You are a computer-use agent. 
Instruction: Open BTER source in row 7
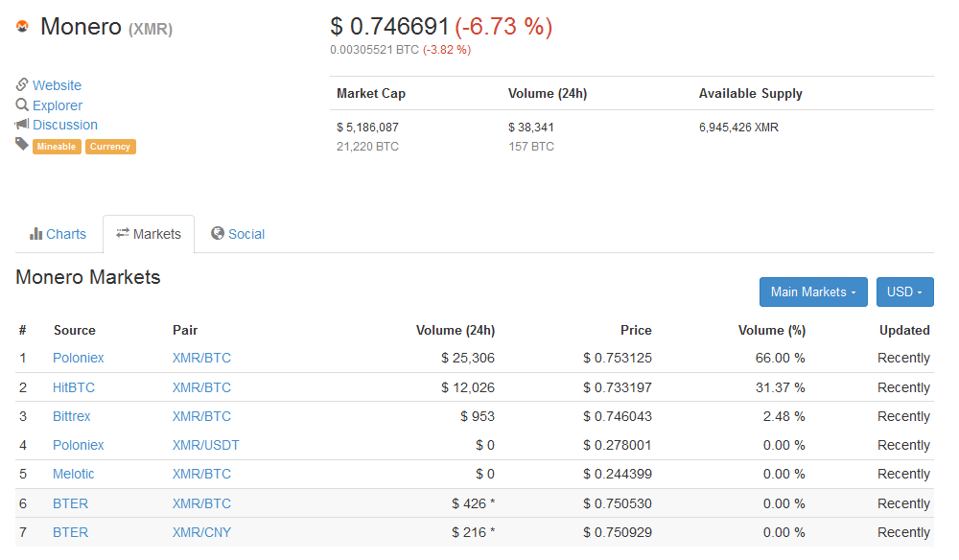tap(70, 532)
